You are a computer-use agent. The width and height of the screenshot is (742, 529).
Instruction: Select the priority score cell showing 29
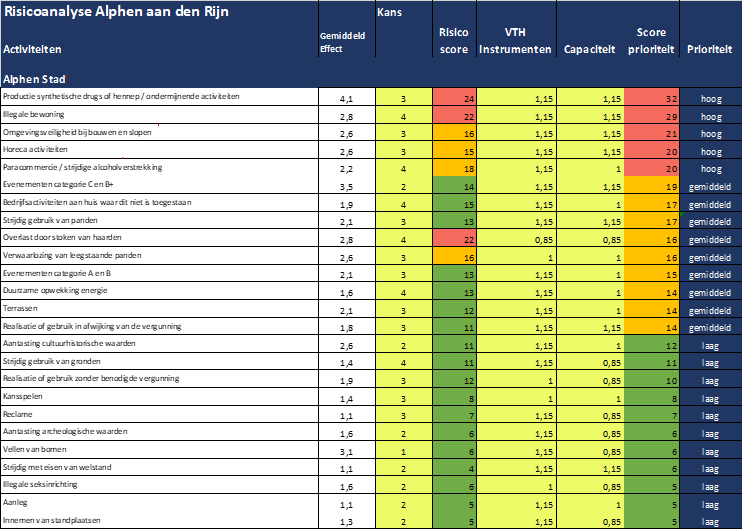pos(651,117)
